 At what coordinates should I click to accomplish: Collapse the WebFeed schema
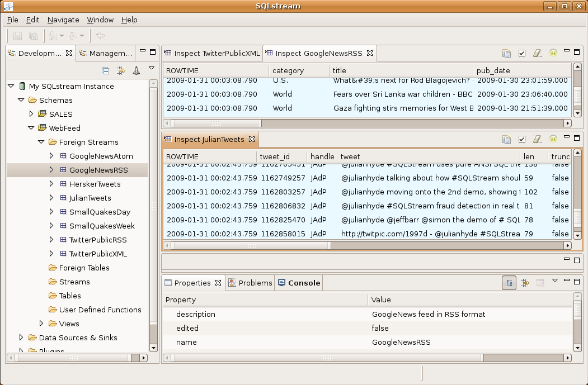[x=31, y=128]
